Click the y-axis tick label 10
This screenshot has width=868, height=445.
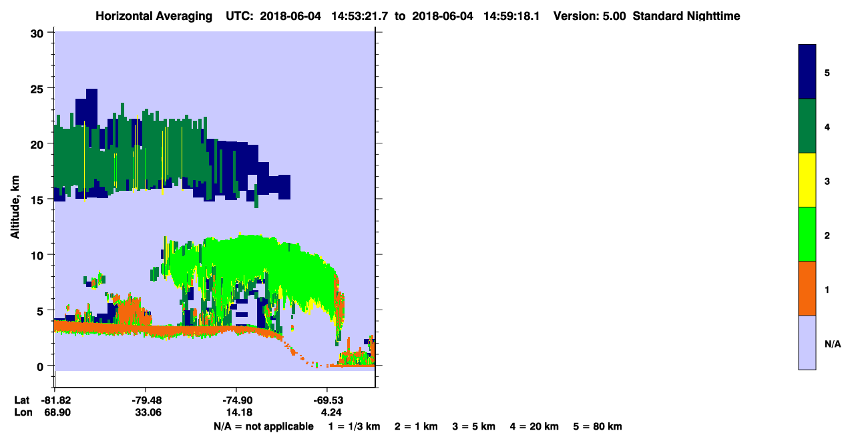pos(39,255)
